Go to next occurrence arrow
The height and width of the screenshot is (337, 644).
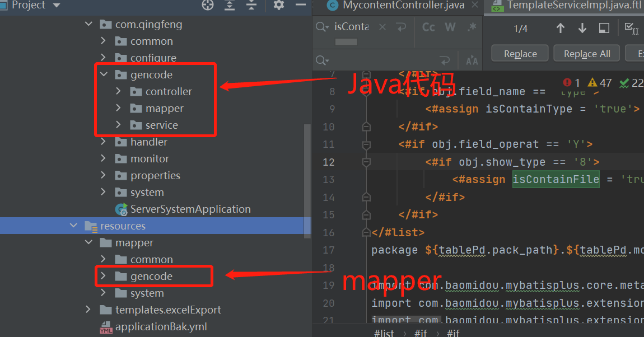582,29
